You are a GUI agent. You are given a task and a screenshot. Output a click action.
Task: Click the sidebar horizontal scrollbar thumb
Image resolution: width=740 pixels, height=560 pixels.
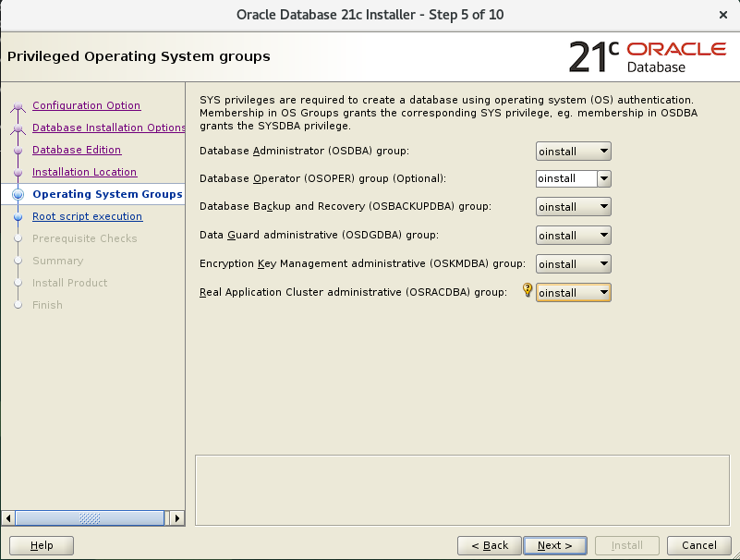tap(90, 518)
